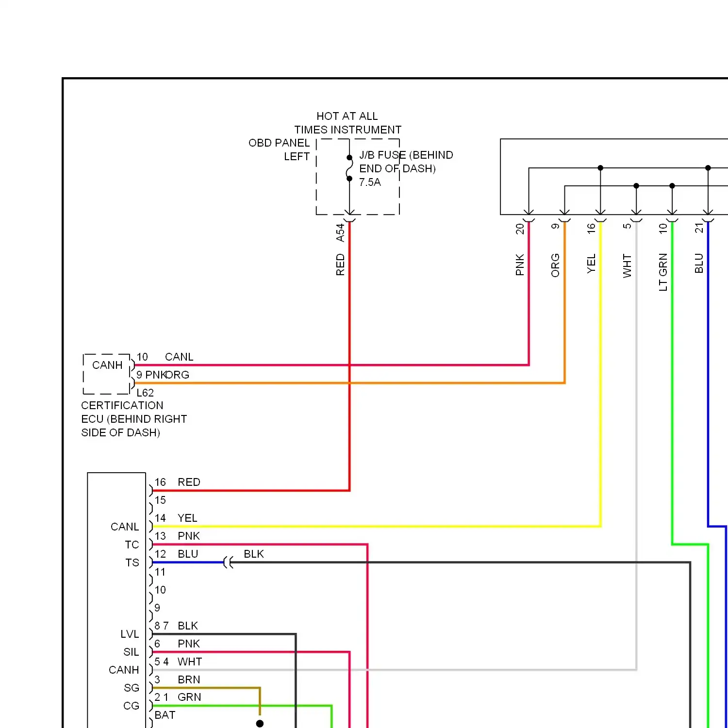Select the "TIMES INSTRUMENT" label

pyautogui.click(x=348, y=130)
